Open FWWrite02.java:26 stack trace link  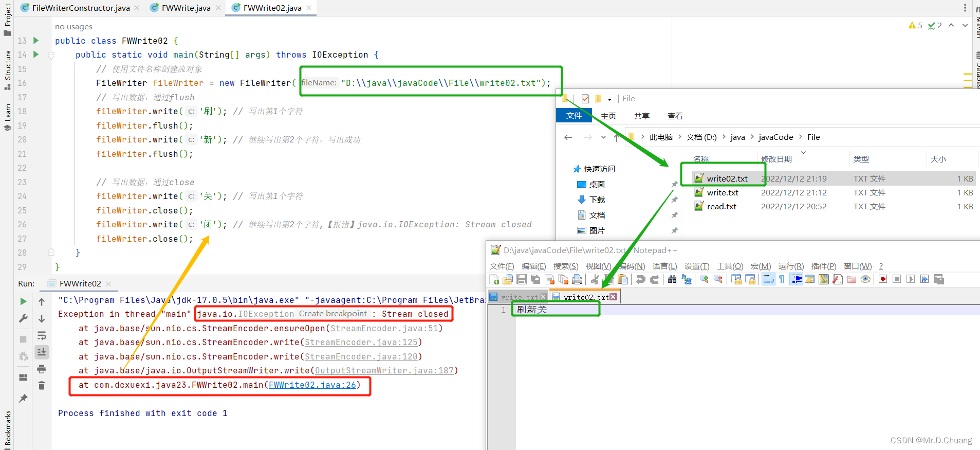pos(312,385)
